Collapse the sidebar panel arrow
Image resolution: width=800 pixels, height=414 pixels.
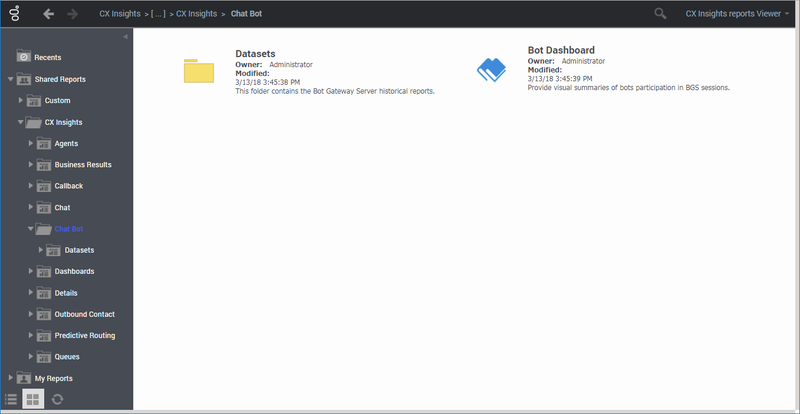pos(125,37)
